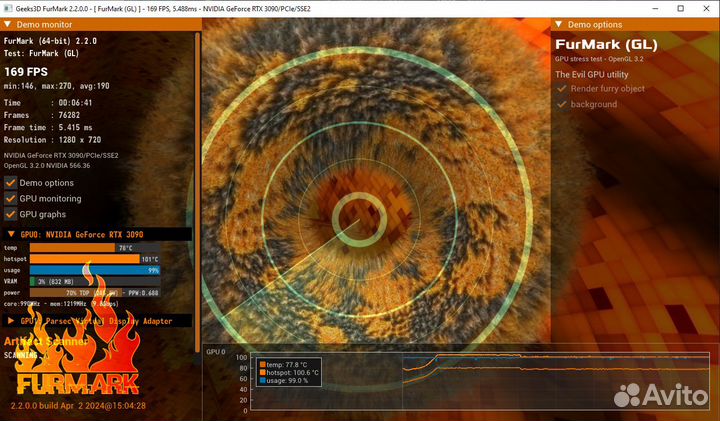
Task: Uncheck the Demo options checkbox in the monitor panel
Action: point(11,183)
